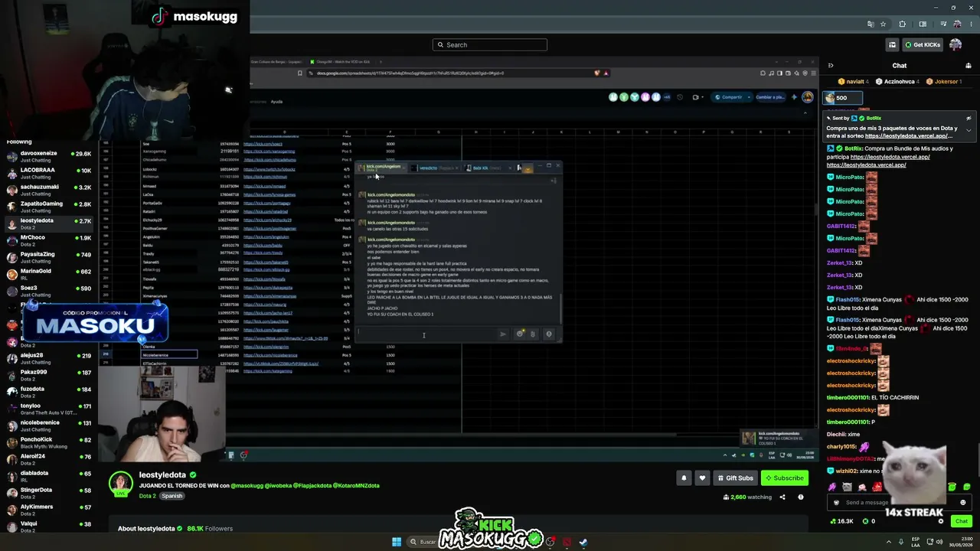The height and width of the screenshot is (551, 980).
Task: Toggle the follow heart button
Action: [x=702, y=478]
